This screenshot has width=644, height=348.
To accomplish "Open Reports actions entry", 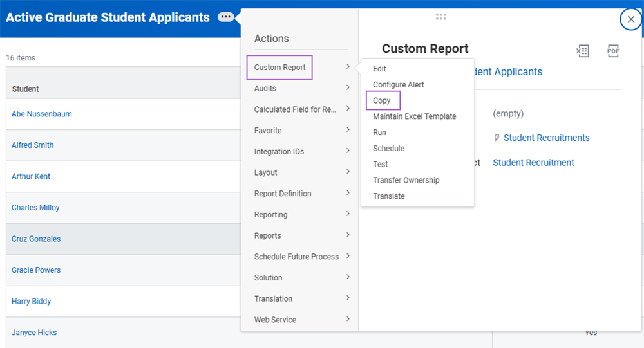I will click(x=267, y=235).
